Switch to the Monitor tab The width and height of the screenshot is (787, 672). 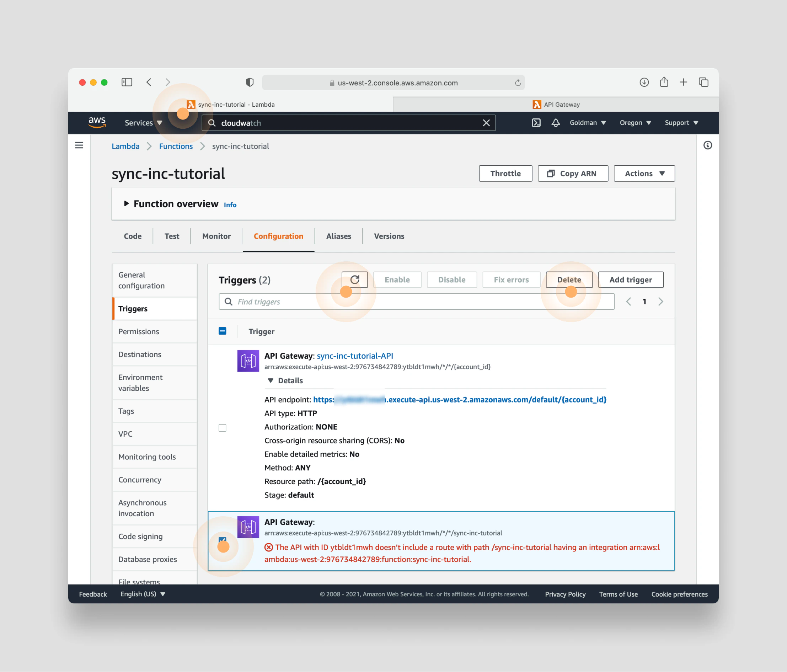(216, 236)
